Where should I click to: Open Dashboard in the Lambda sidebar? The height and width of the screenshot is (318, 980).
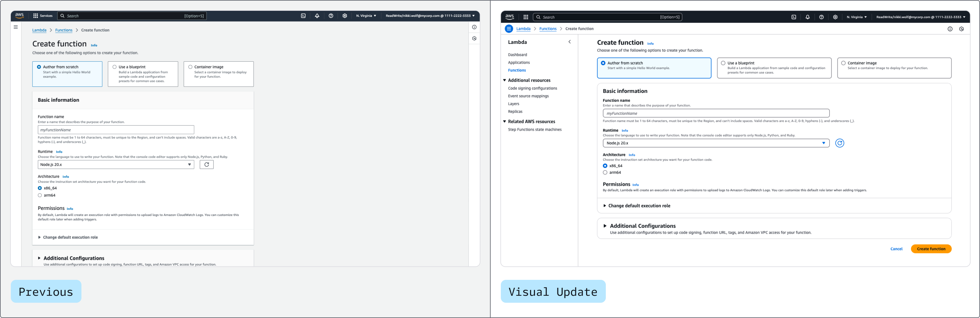coord(517,55)
